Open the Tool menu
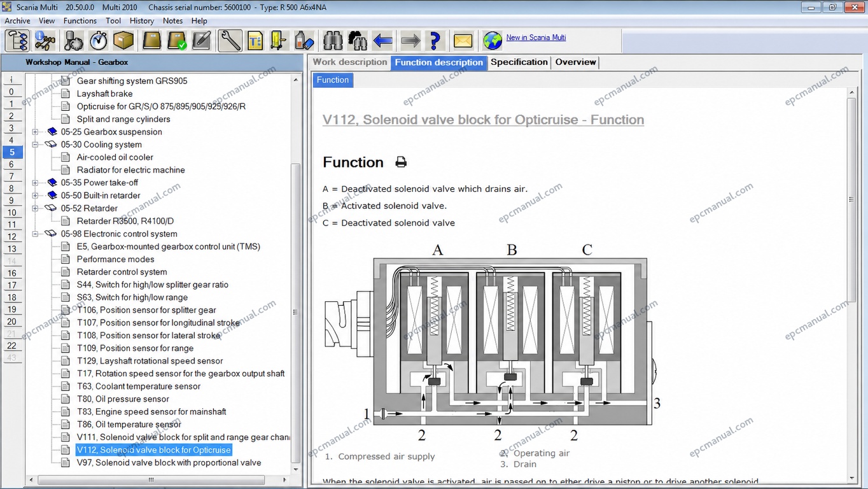This screenshot has height=489, width=868. 113,20
